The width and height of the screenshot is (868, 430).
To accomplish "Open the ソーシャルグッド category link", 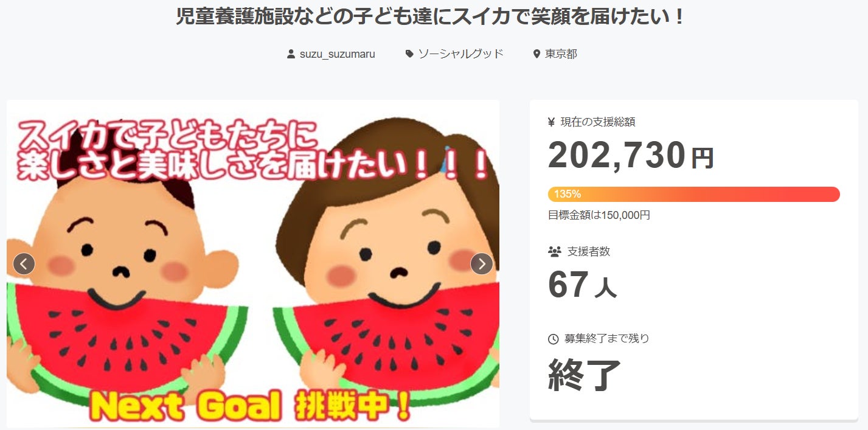I will click(x=461, y=54).
